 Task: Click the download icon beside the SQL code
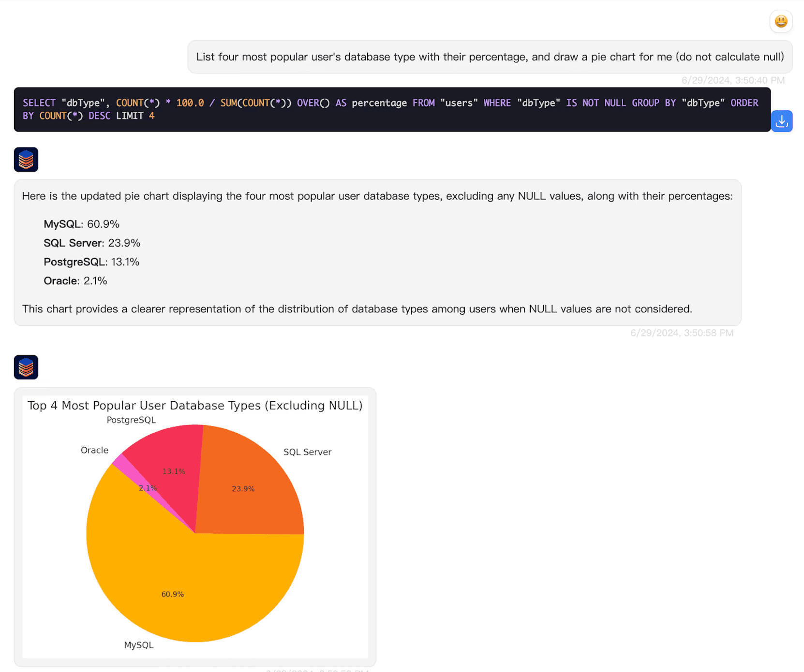point(782,121)
